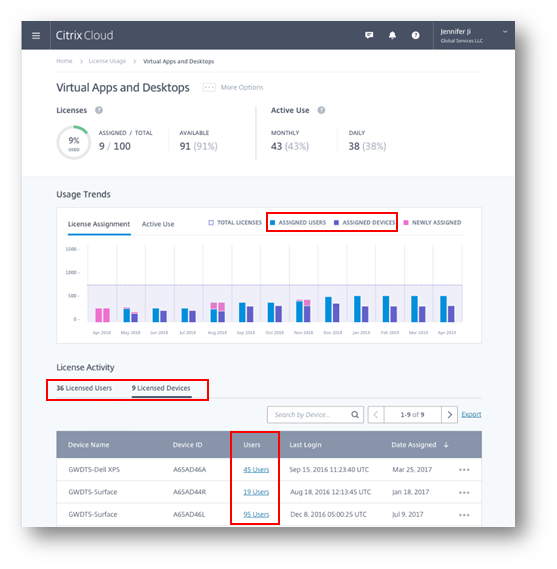Click the Aug 2018 bar in chart

(x=218, y=312)
